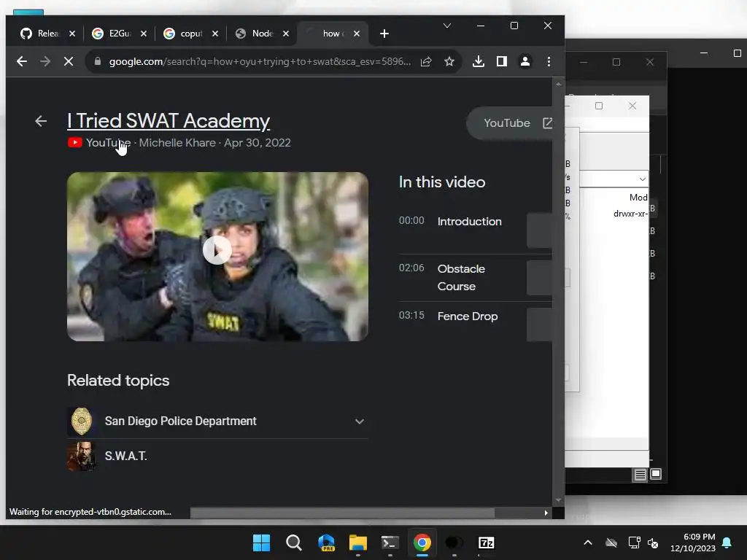The image size is (747, 560).
Task: Open the dropdown in the background dialog
Action: 642,179
